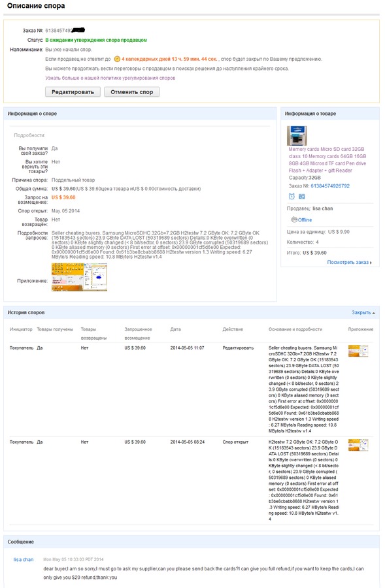The width and height of the screenshot is (385, 588).
Task: Click the История споров section header
Action: click(x=26, y=312)
